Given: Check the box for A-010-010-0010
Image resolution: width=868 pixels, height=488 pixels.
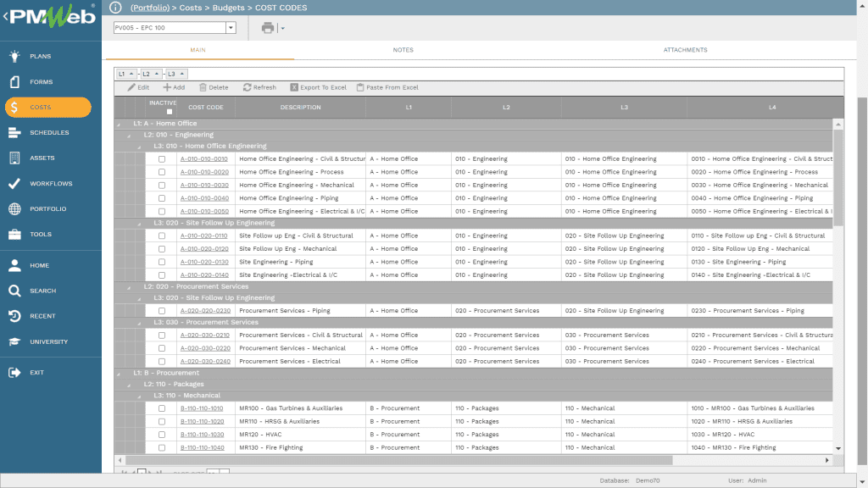Looking at the screenshot, I should 162,158.
